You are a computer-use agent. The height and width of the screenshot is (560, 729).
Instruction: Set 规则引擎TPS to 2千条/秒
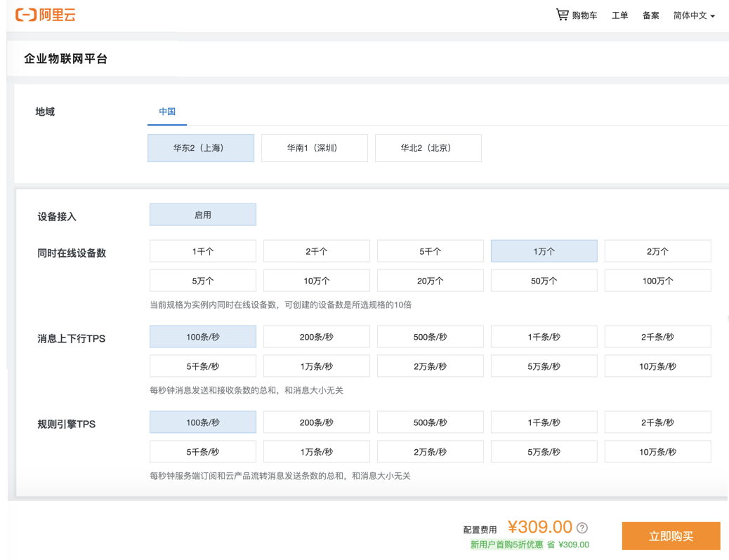[658, 422]
